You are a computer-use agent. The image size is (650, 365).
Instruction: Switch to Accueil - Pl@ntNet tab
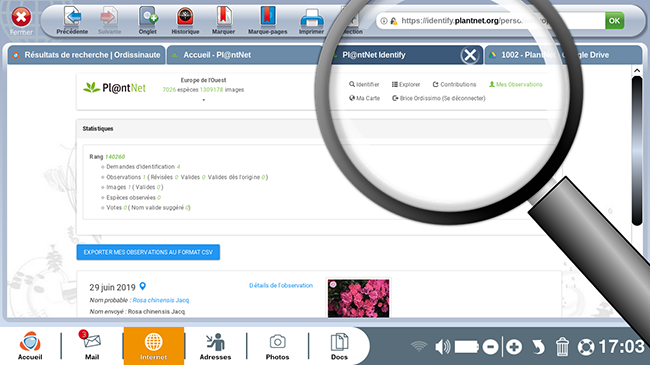tap(245, 55)
